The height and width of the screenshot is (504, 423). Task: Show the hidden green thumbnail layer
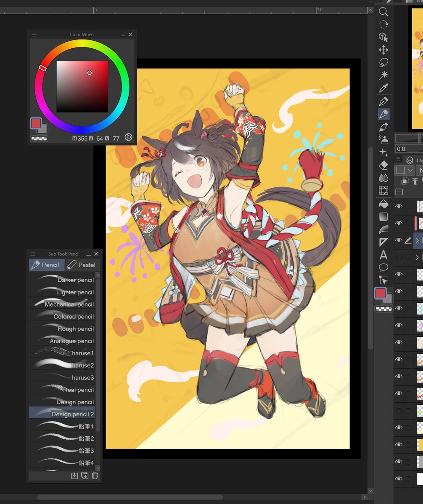[399, 411]
